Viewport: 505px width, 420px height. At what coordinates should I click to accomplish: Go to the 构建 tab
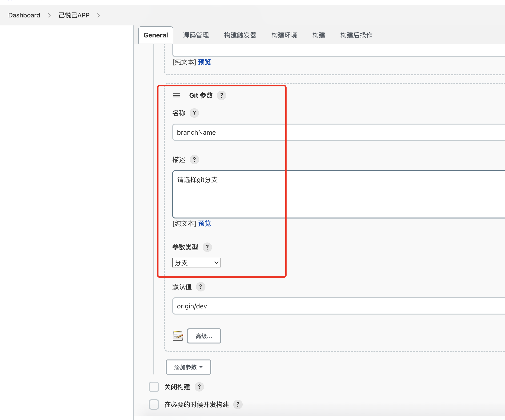(319, 35)
